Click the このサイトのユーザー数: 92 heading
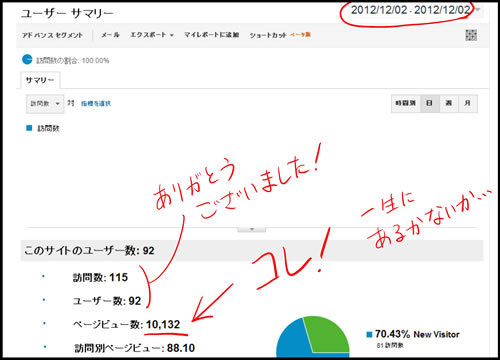 coord(89,251)
